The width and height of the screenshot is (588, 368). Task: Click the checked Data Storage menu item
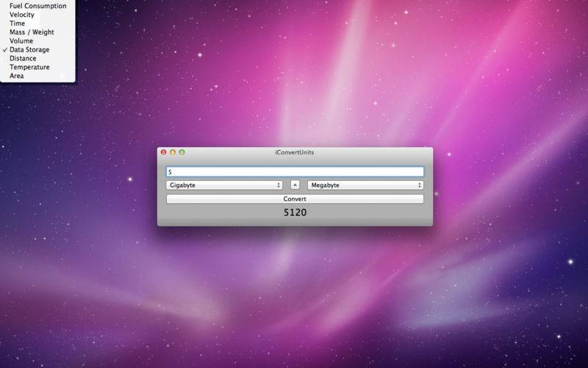[x=37, y=49]
